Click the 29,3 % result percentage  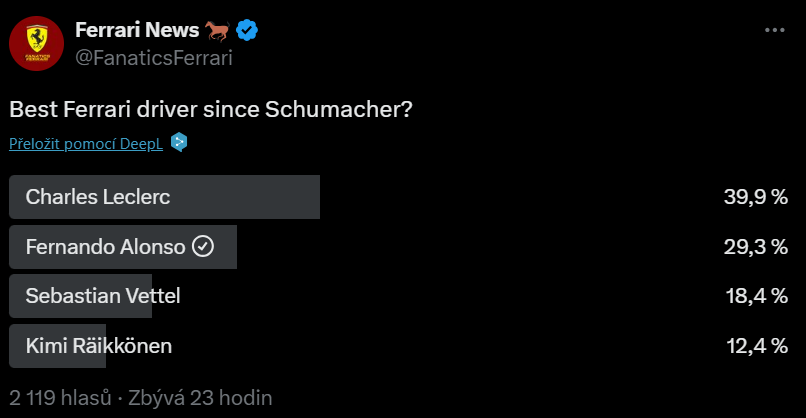tap(756, 247)
